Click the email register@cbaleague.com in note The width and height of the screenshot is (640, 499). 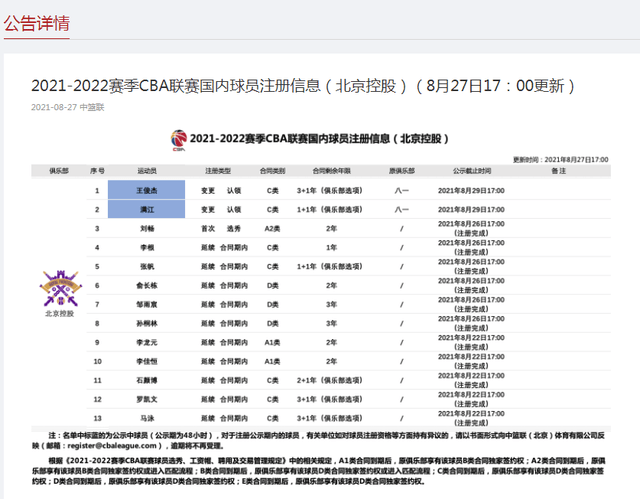click(x=112, y=446)
